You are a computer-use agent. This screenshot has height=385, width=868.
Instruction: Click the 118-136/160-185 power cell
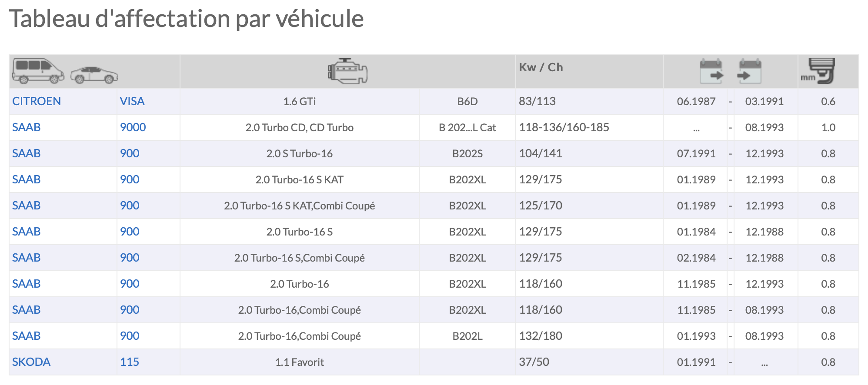(x=564, y=127)
